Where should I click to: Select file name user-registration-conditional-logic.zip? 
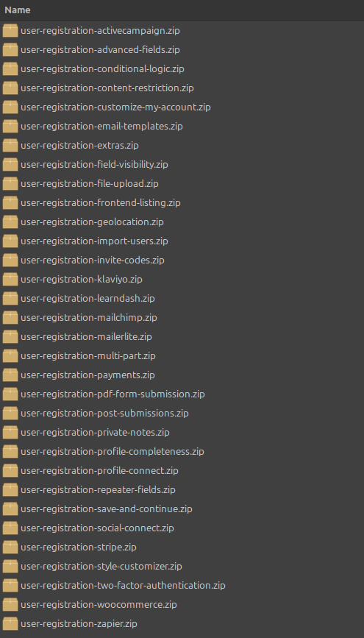click(102, 68)
